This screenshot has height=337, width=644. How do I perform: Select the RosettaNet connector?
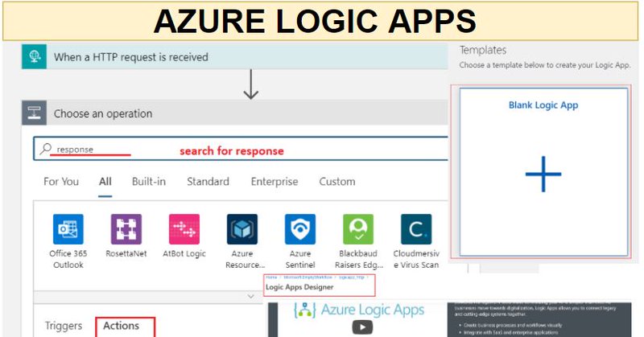126,236
